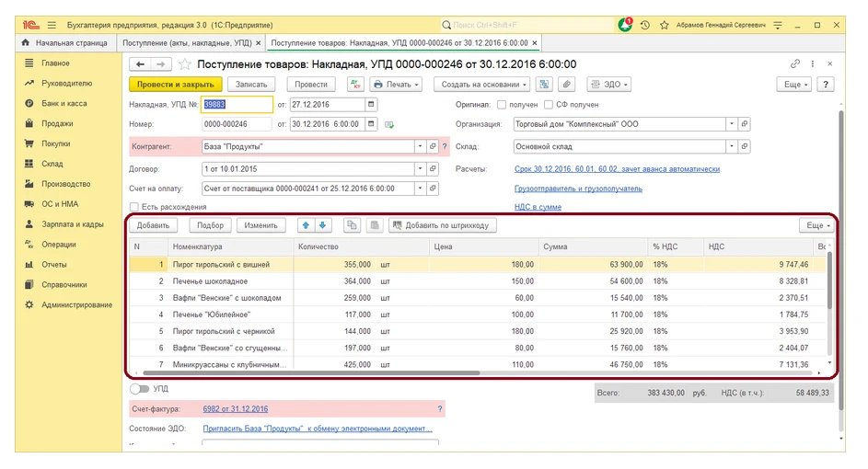Viewport: 868px width, 469px height.
Task: Click Подбор button
Action: coord(211,225)
